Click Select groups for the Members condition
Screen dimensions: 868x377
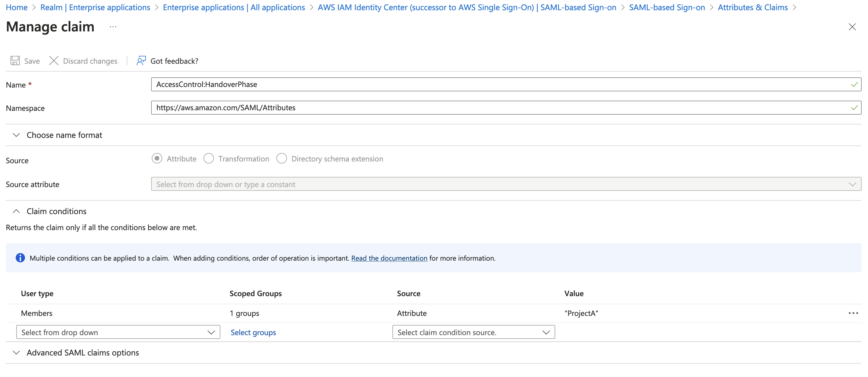[x=253, y=332]
